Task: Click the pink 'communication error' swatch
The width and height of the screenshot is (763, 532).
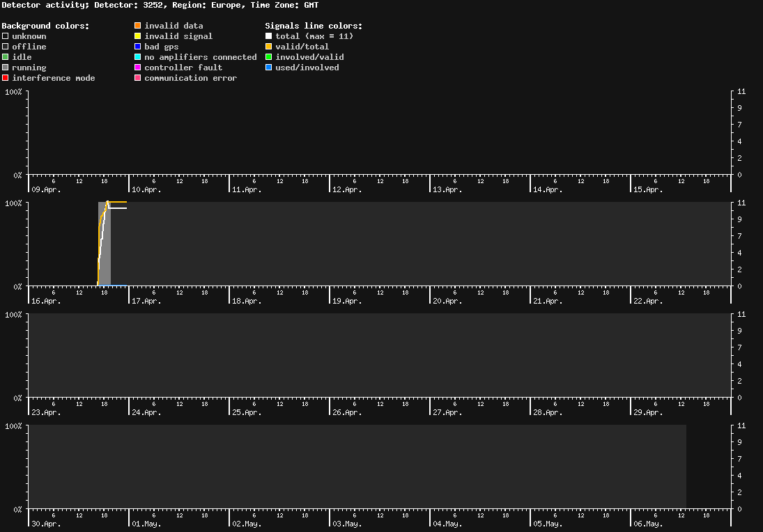Action: pyautogui.click(x=138, y=78)
